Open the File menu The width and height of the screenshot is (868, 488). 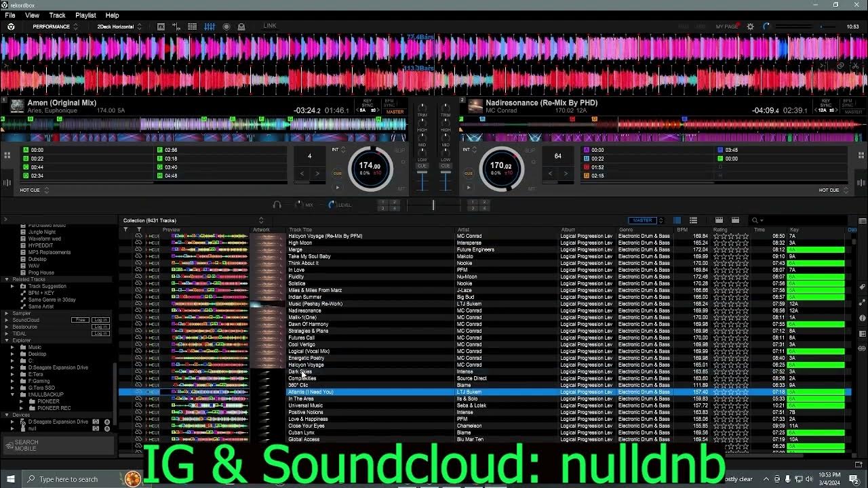coord(10,15)
